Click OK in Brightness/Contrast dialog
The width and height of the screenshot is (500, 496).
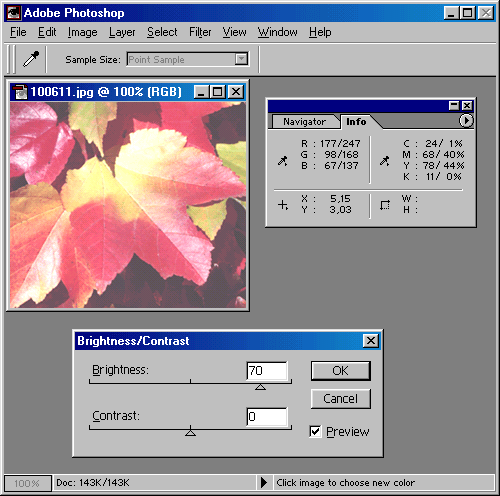click(340, 371)
